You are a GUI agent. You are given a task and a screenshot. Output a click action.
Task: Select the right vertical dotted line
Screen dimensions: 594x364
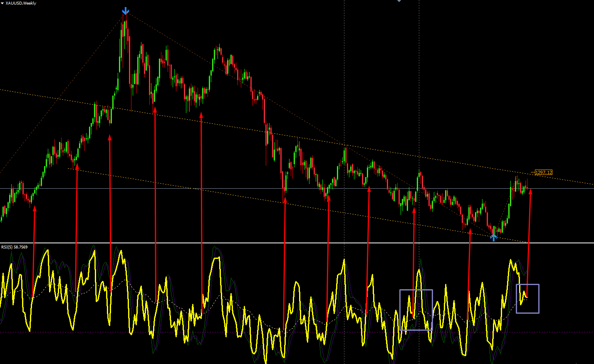(419, 182)
